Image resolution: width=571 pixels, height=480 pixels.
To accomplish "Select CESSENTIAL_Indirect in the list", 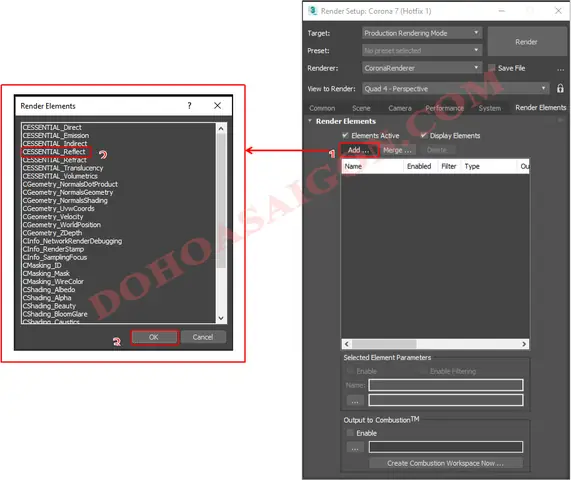I will coord(55,143).
